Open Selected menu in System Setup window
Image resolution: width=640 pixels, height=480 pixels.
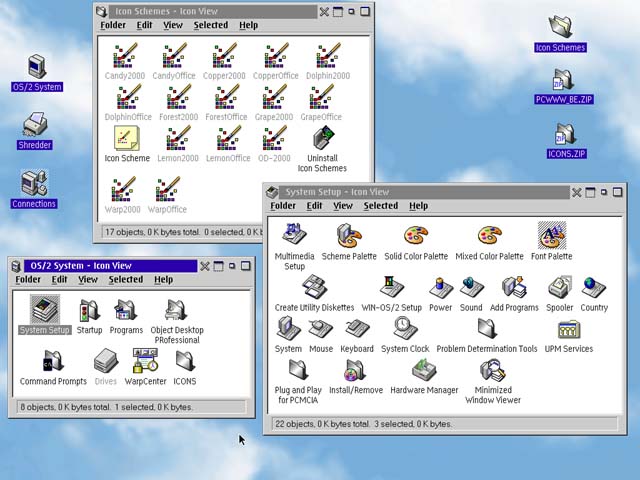click(x=381, y=206)
